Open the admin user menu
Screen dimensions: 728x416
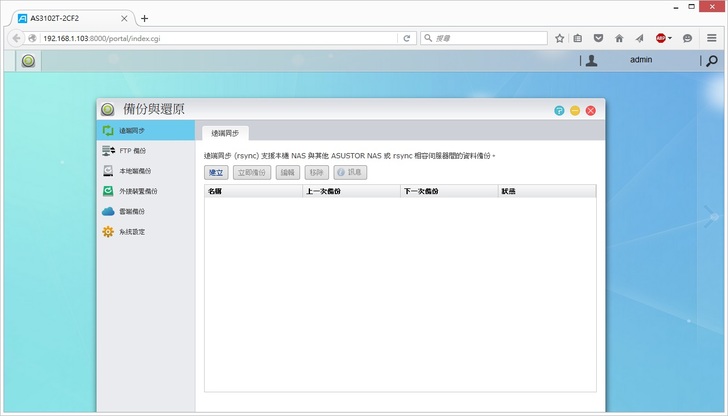point(640,61)
